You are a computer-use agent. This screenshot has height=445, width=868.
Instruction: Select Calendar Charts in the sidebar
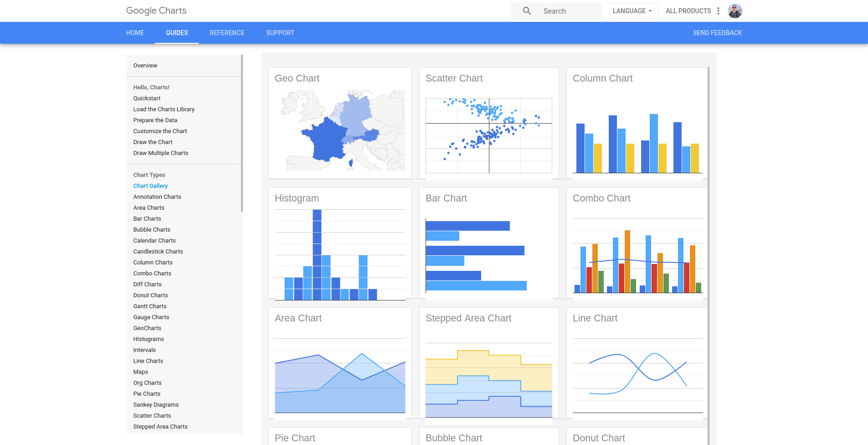[x=154, y=241]
